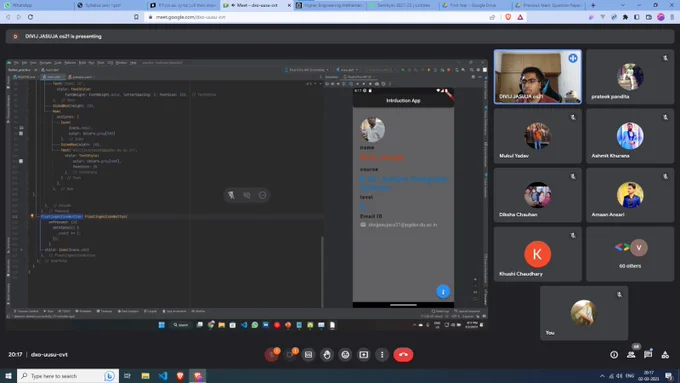Toggle captions in the Meet toolbar
The image size is (680, 383).
coord(308,355)
